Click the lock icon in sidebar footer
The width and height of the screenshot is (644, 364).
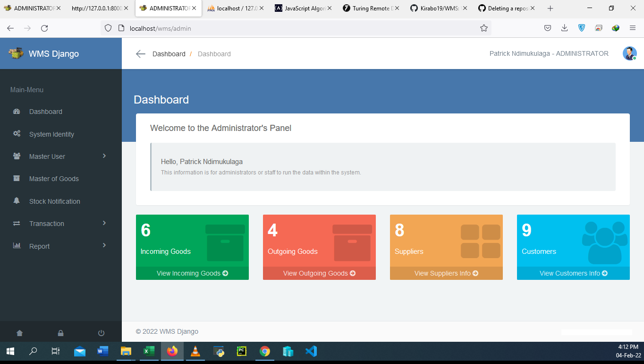[x=61, y=333]
